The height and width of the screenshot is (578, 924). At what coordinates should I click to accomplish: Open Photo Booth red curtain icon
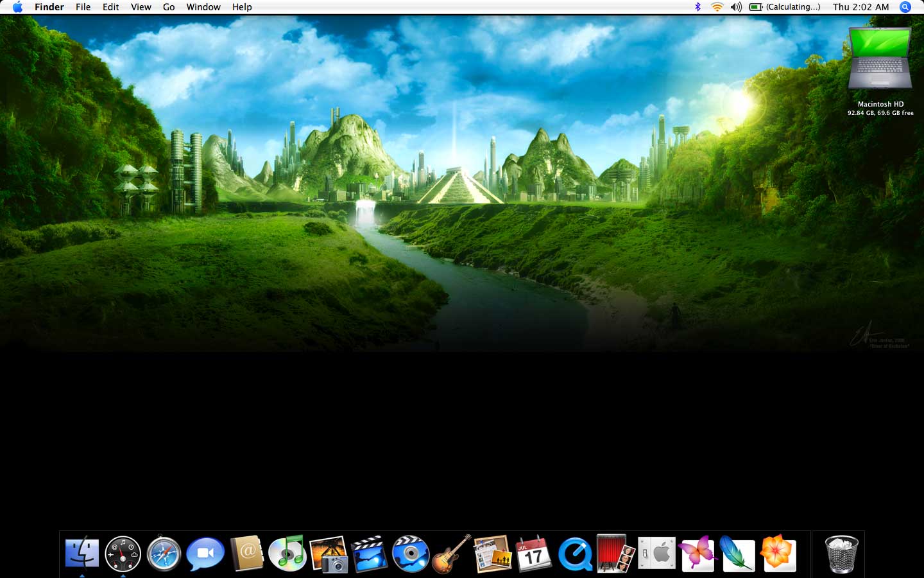coord(615,554)
